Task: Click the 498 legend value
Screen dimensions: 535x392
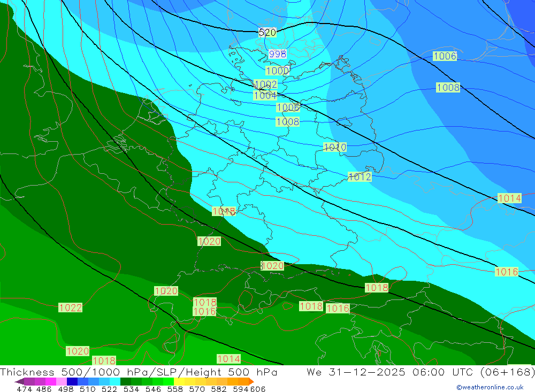Action: (65, 389)
